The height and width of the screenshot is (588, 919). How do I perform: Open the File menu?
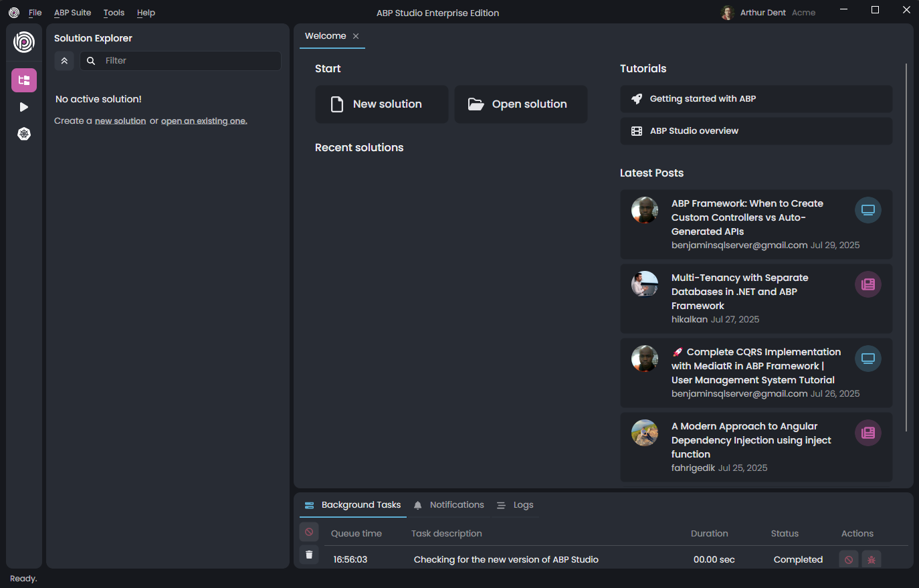click(35, 13)
